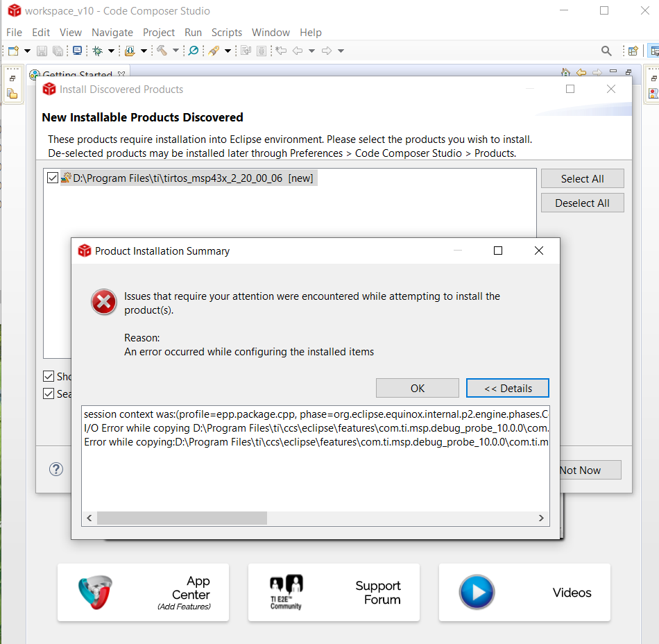
Task: Open the Window menu
Action: (271, 33)
